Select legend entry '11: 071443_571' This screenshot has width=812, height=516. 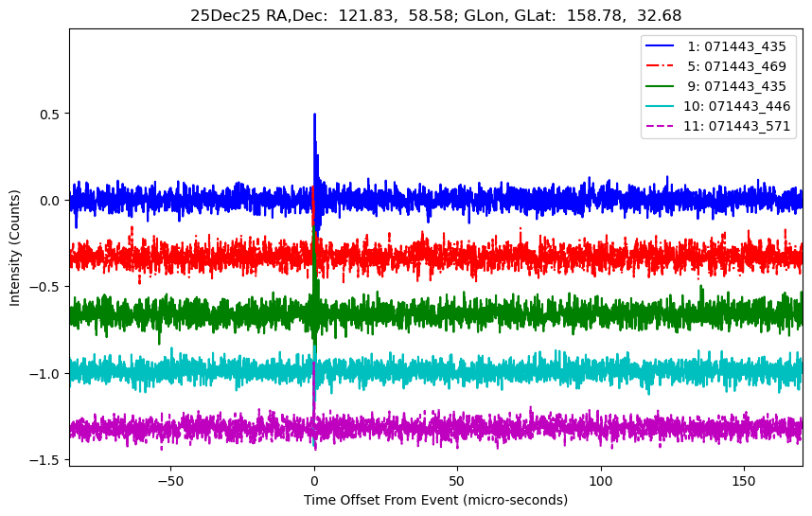pyautogui.click(x=737, y=126)
